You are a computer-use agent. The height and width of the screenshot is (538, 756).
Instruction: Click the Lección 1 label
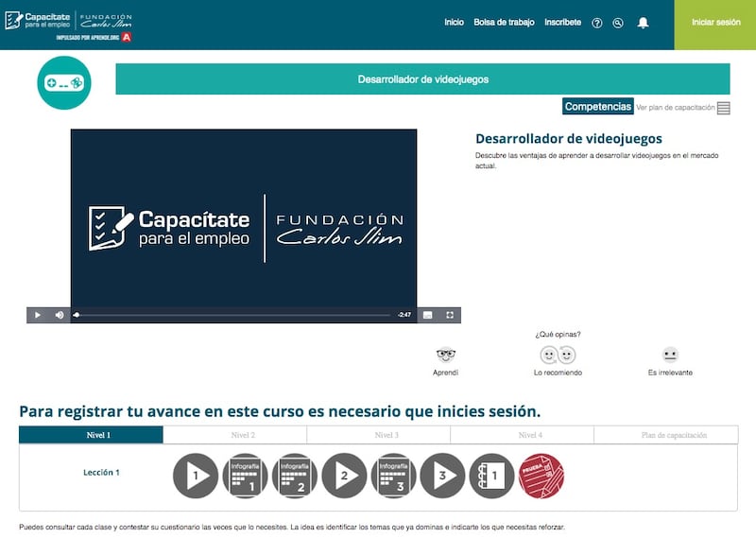point(101,473)
